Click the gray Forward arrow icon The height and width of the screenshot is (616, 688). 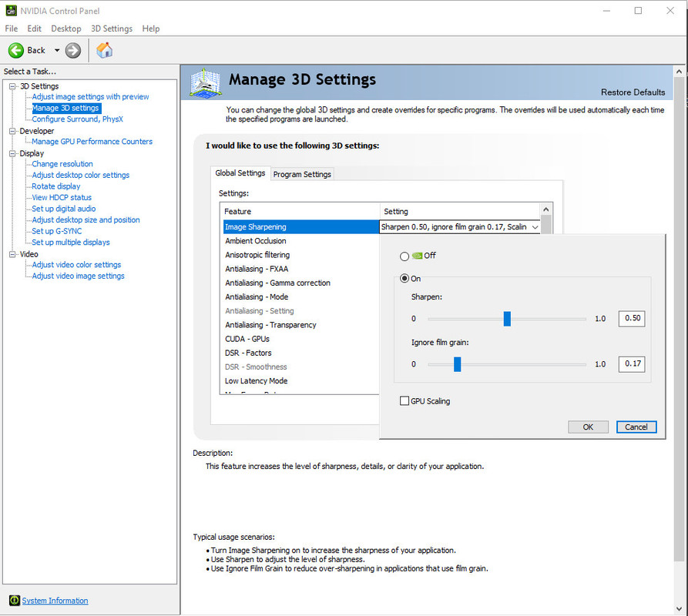point(73,50)
